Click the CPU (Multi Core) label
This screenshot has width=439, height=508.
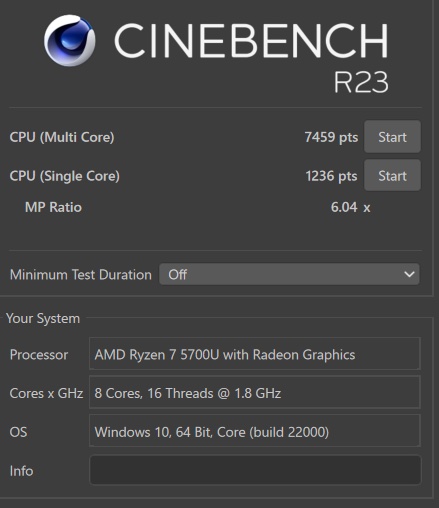[x=62, y=137]
